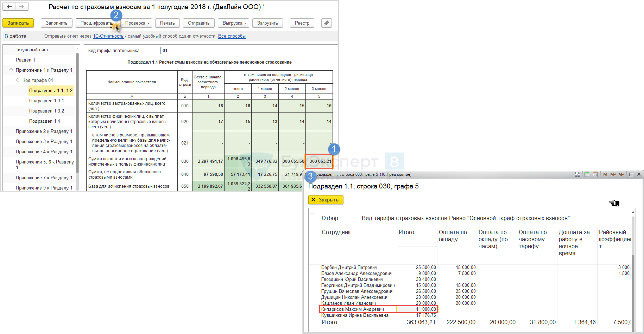Click the Записать button
The width and height of the screenshot is (644, 334).
[18, 23]
